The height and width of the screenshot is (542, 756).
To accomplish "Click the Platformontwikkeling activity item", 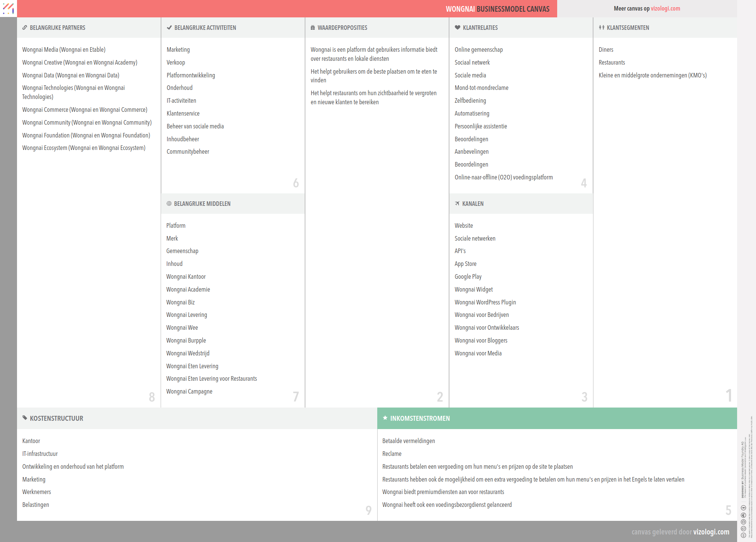I will pyautogui.click(x=191, y=75).
